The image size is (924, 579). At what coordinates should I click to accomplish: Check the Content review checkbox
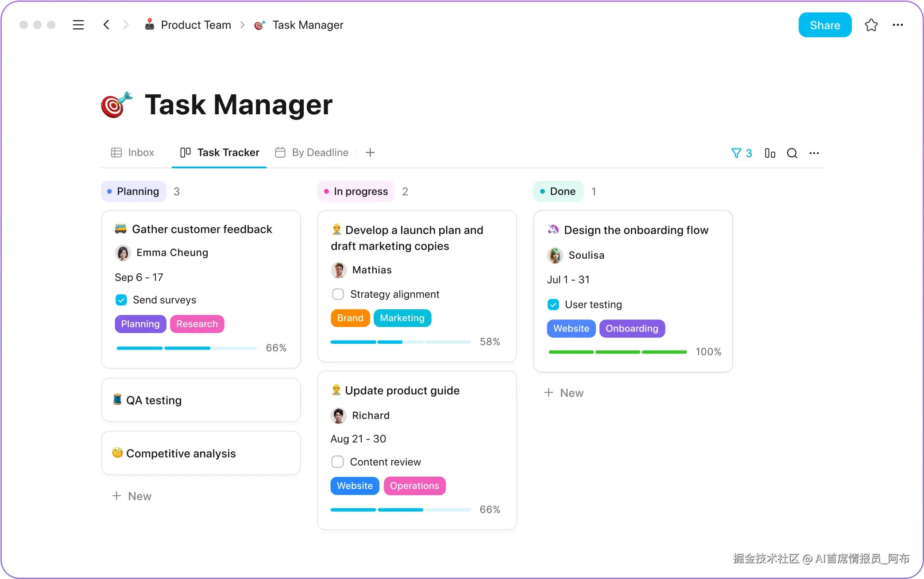tap(337, 462)
